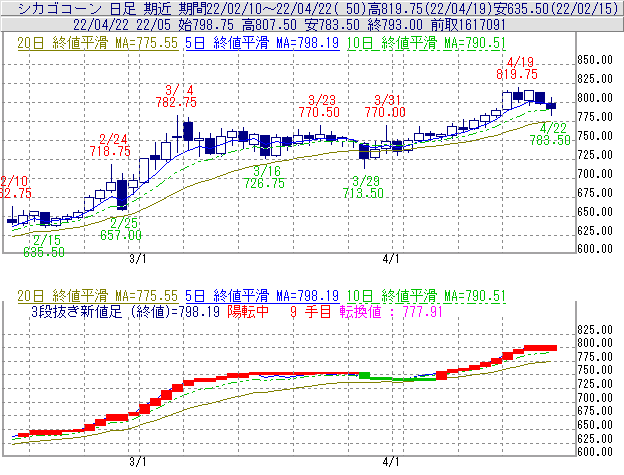The image size is (624, 475).
Task: Click the chart title シカゴコーン 日足 期近
Action: pos(95,8)
